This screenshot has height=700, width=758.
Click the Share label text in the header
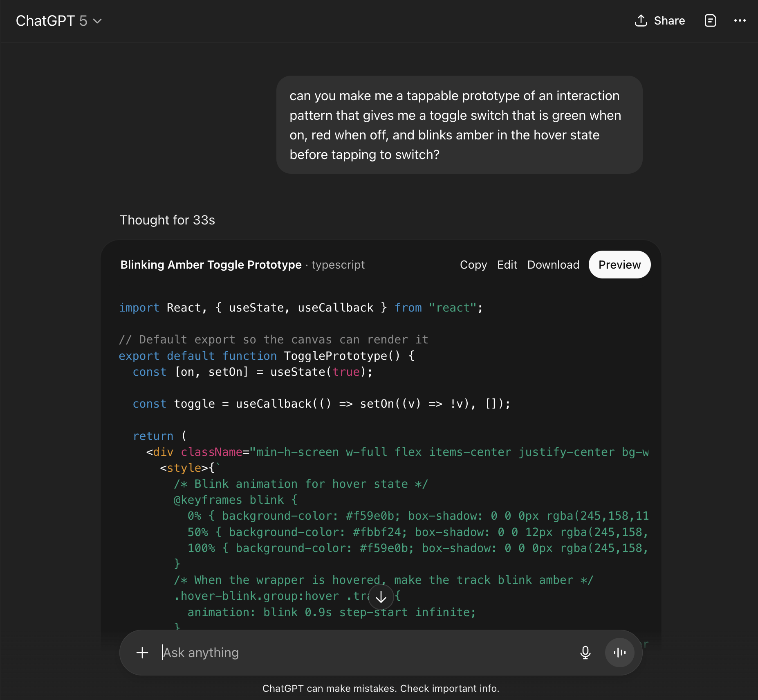(669, 21)
